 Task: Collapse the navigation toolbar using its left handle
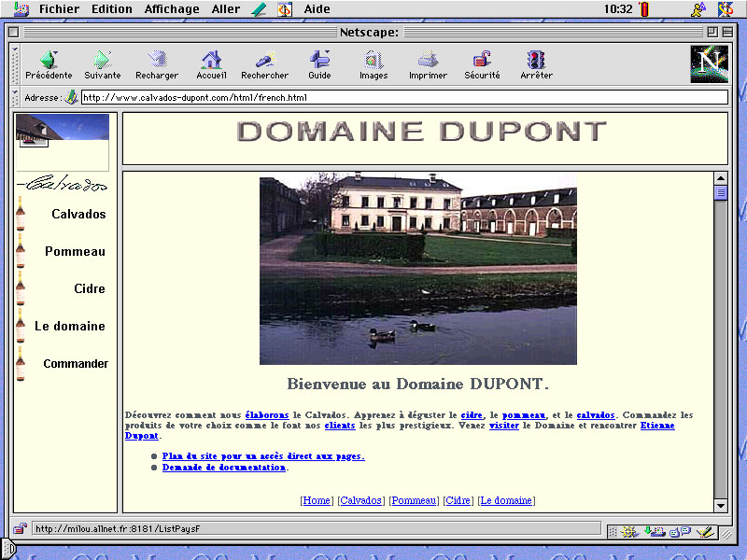click(15, 64)
